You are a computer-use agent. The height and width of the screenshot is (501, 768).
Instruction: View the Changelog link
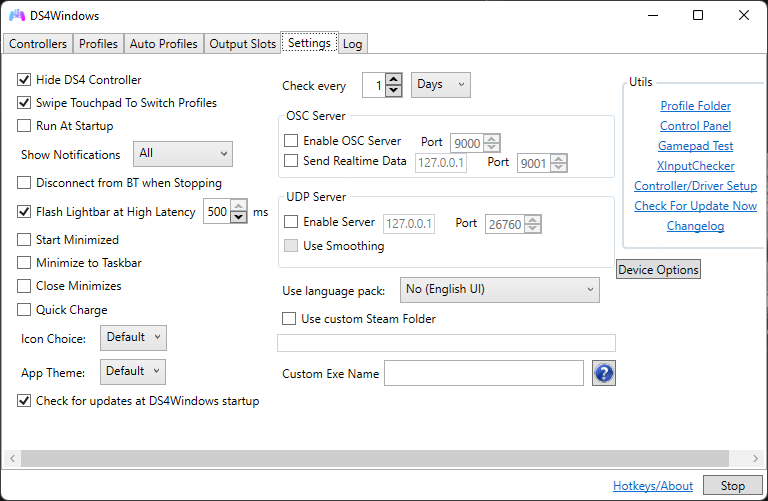tap(696, 226)
